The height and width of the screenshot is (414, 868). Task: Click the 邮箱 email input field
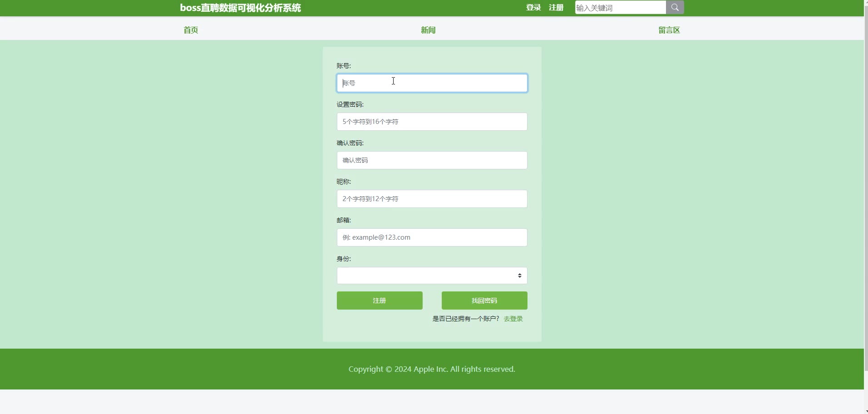(432, 237)
